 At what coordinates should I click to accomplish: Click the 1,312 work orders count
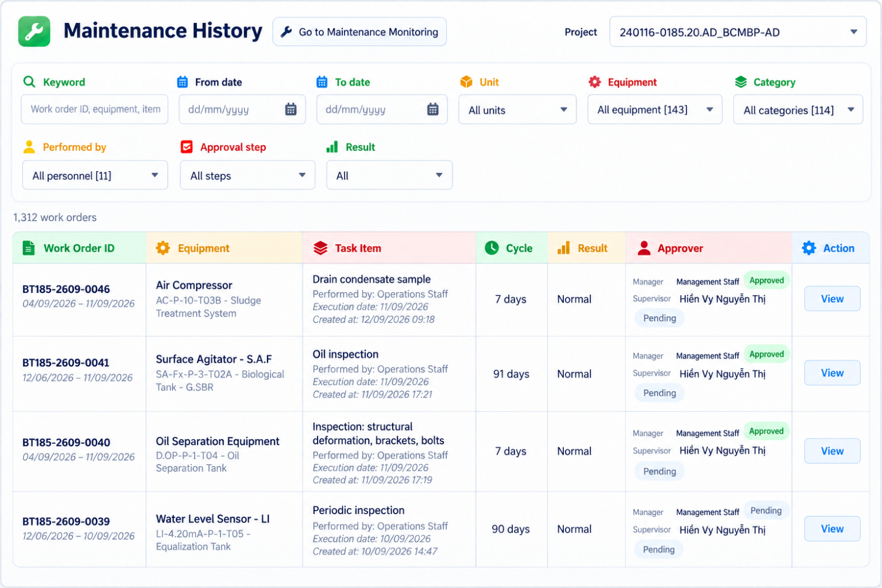55,218
